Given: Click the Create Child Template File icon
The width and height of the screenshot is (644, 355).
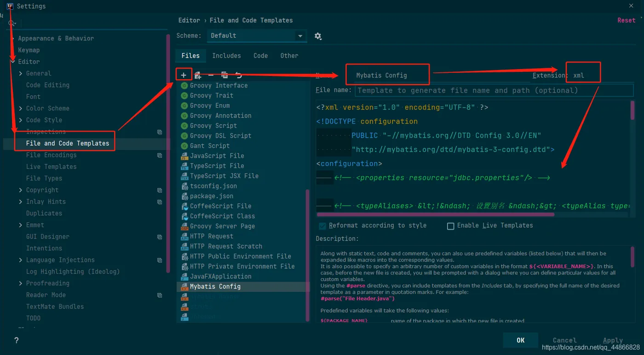Looking at the screenshot, I should pos(197,75).
